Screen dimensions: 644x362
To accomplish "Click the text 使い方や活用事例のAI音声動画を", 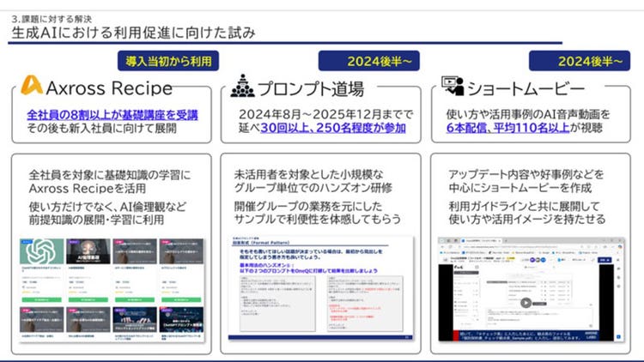I will (x=528, y=114).
